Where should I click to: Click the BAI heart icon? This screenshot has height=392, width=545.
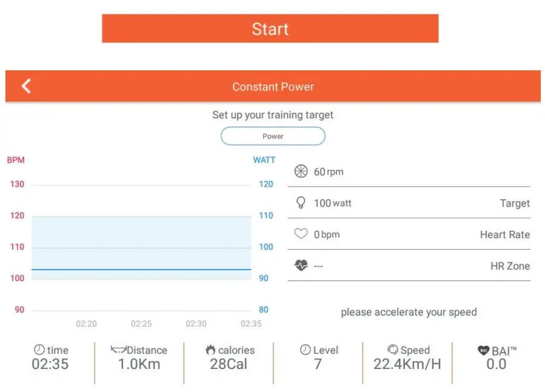[x=483, y=350]
